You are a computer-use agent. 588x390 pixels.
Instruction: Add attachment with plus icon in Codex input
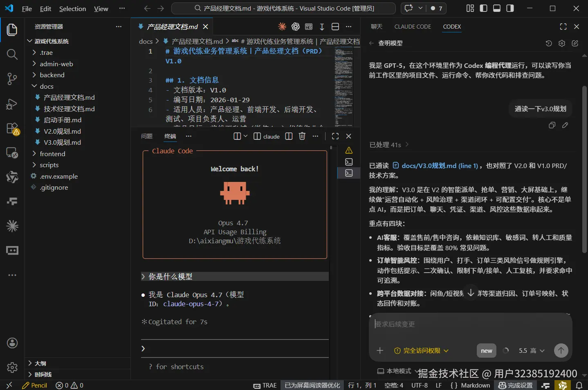(380, 350)
